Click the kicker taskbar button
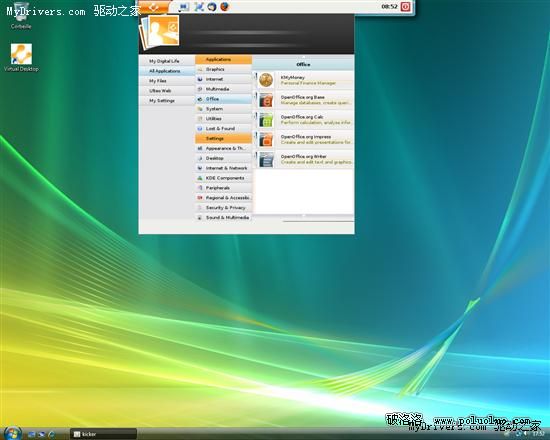 click(103, 434)
